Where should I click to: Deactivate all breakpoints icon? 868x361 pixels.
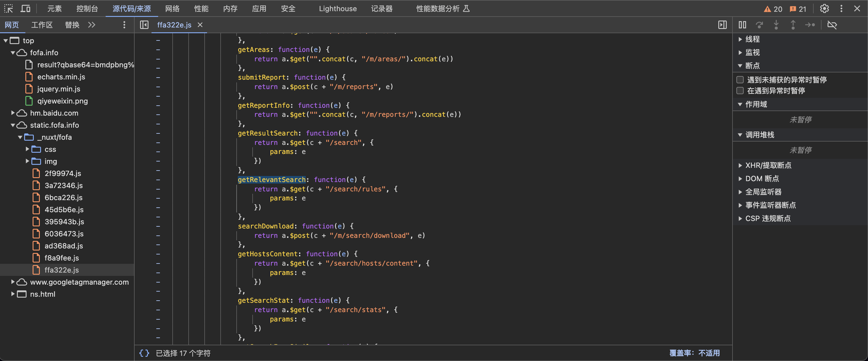(832, 25)
